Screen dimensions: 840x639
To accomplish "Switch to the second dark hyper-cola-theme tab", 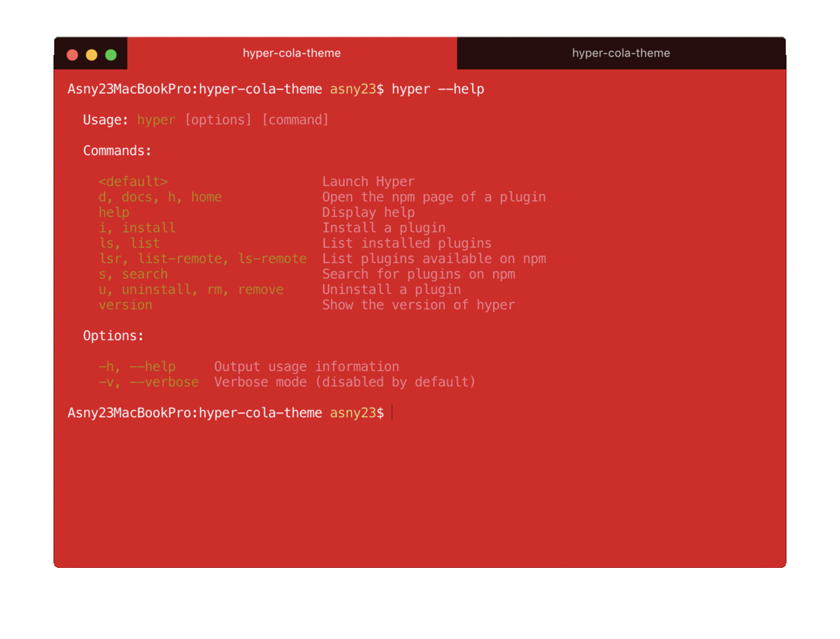I will 621,53.
